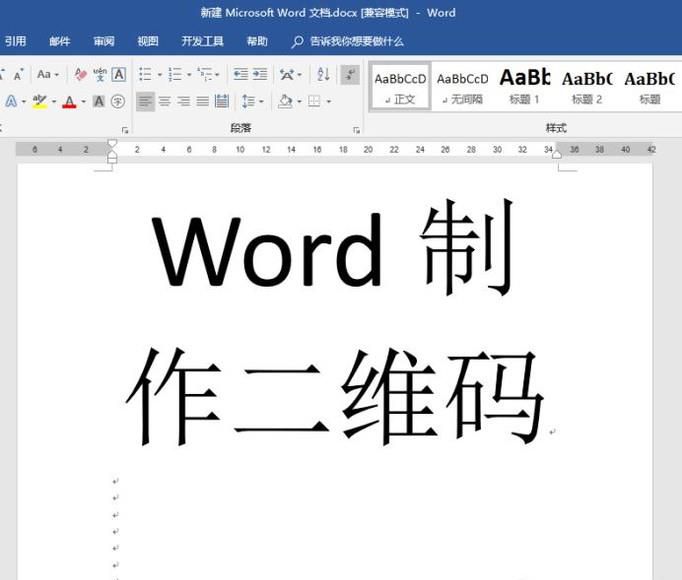Viewport: 682px width, 580px height.
Task: Center the paragraph text
Action: [164, 102]
